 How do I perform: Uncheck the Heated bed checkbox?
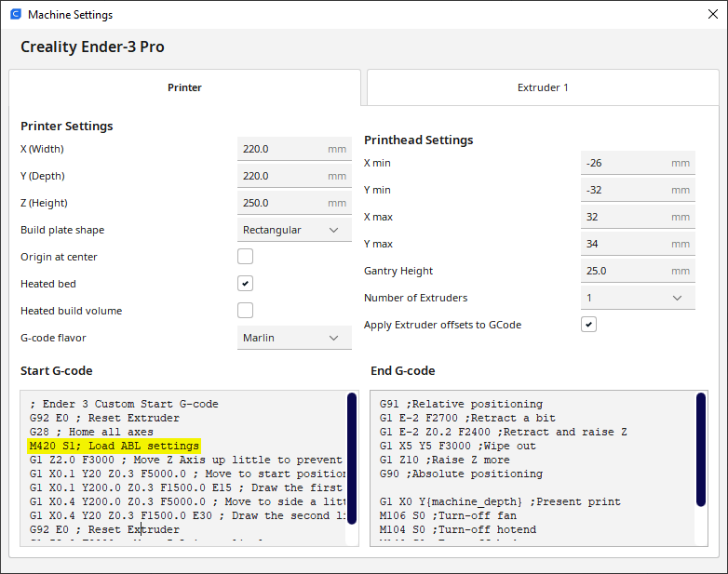tap(245, 283)
